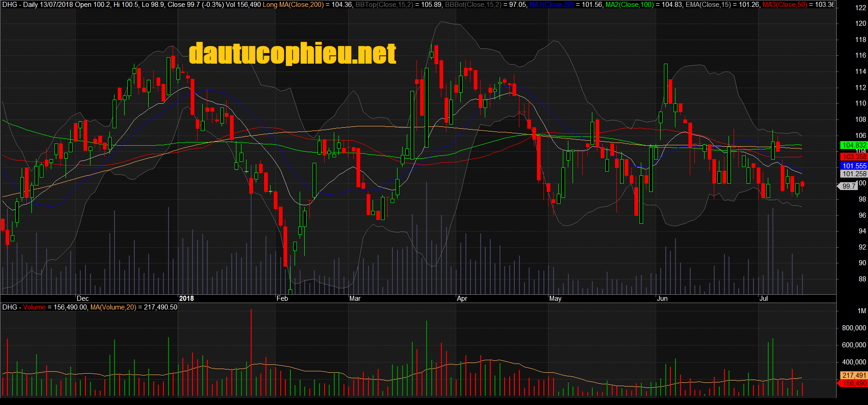This screenshot has width=868, height=405.
Task: Click the Dec month marker on time axis
Action: (83, 298)
